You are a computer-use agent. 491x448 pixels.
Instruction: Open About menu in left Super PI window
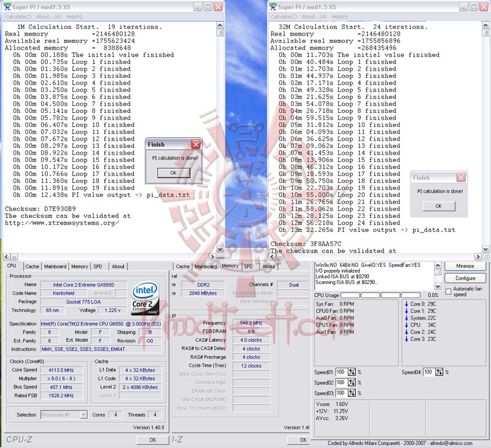48,17
